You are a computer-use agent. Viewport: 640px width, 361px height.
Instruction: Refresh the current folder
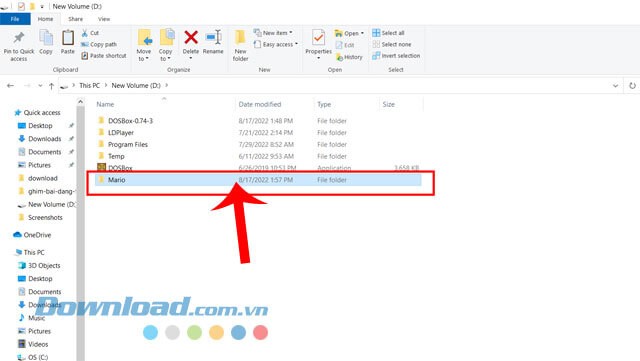coord(632,86)
